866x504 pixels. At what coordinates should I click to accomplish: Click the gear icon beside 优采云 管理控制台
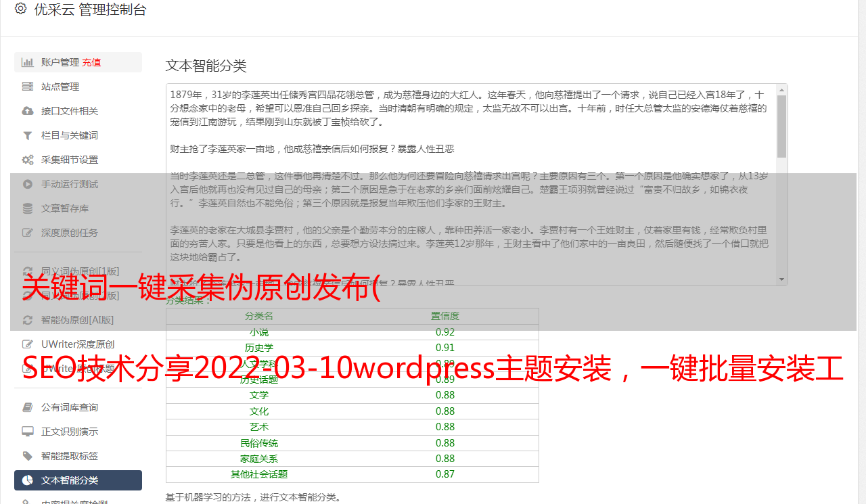click(20, 9)
